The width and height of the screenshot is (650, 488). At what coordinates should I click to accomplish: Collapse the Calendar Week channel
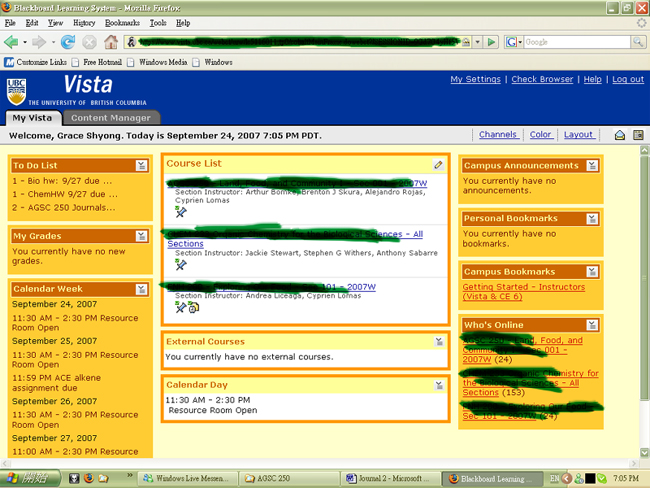141,289
